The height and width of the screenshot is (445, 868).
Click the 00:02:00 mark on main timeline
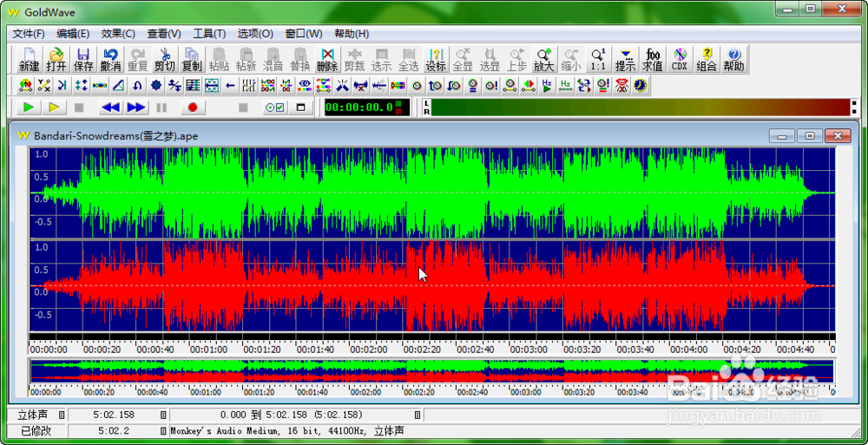pos(369,350)
